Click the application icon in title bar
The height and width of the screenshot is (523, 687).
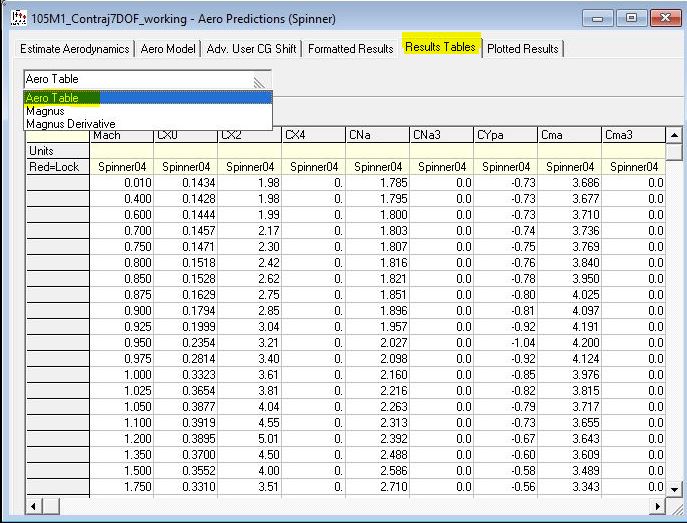pos(16,18)
